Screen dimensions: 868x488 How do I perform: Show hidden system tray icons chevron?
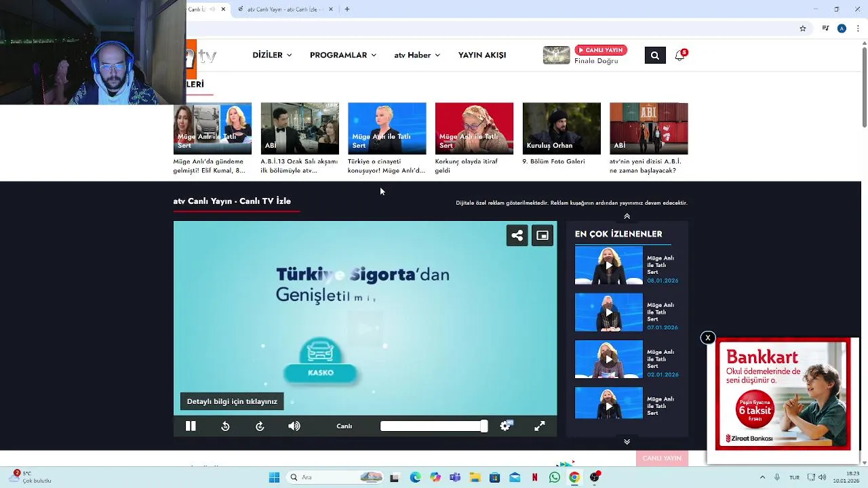762,478
